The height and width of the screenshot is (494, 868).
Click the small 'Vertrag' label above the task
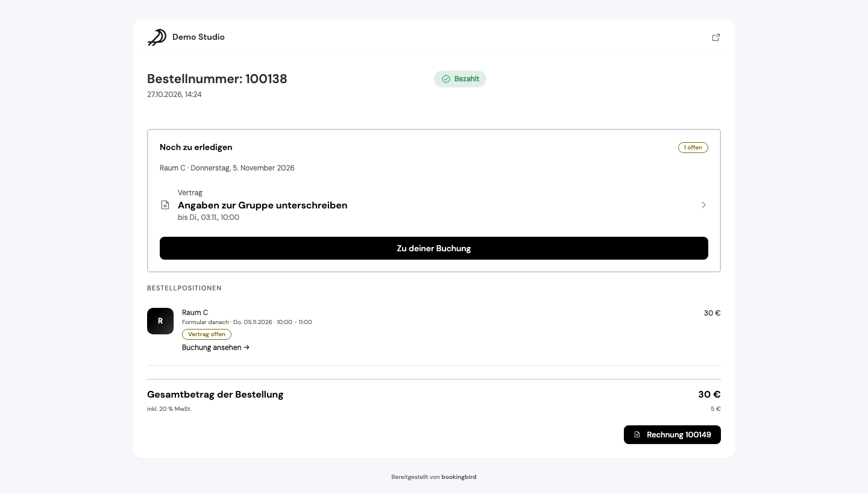190,193
